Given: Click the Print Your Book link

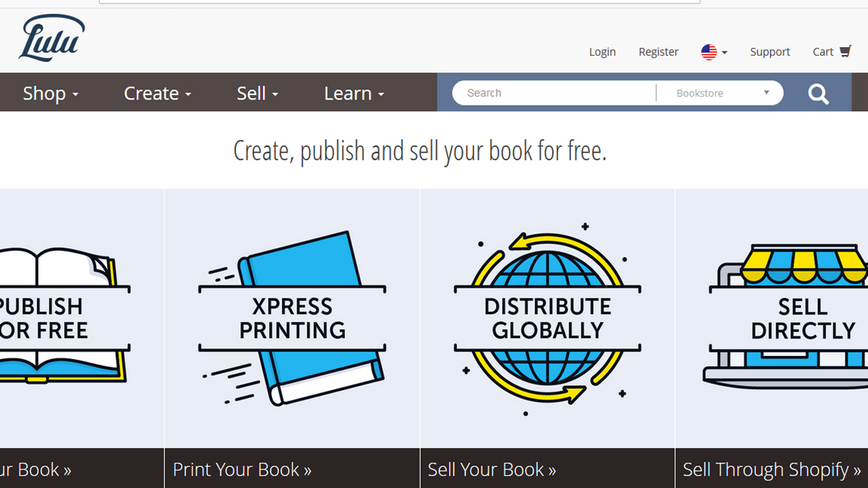Looking at the screenshot, I should pyautogui.click(x=242, y=469).
